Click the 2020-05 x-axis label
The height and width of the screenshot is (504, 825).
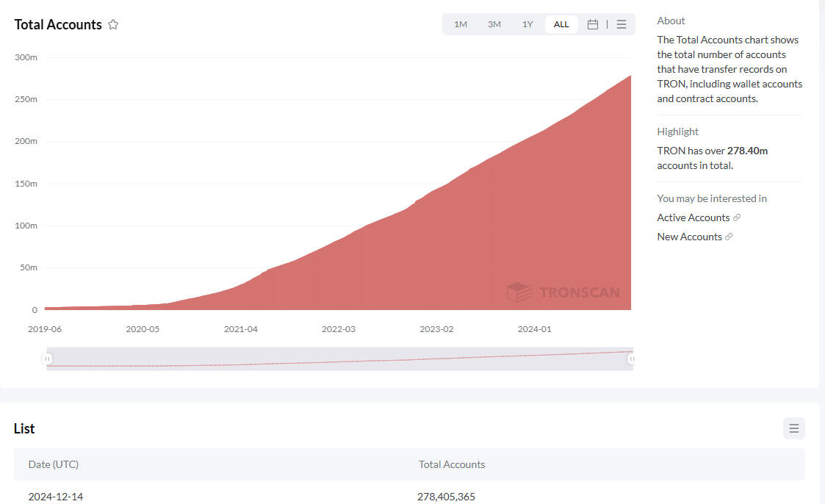tap(143, 329)
